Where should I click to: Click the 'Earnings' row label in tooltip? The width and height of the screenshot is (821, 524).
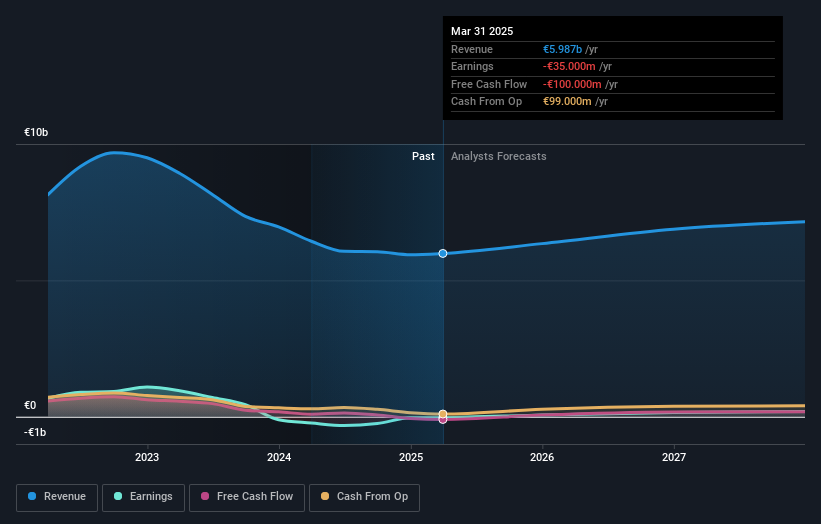[x=472, y=66]
